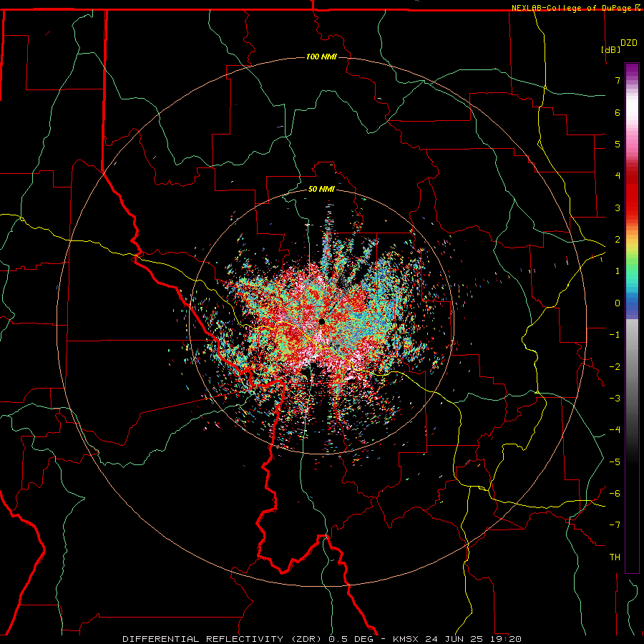Click the red segment of colorbar near 3

tap(632, 201)
